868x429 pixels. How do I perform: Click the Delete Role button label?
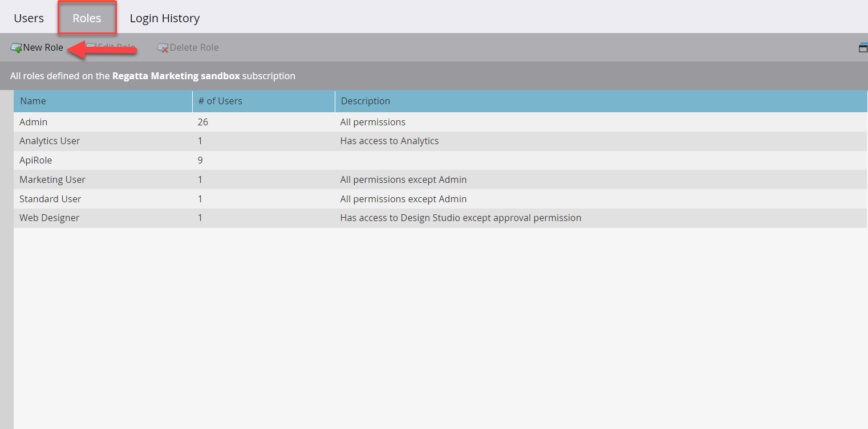(x=194, y=47)
